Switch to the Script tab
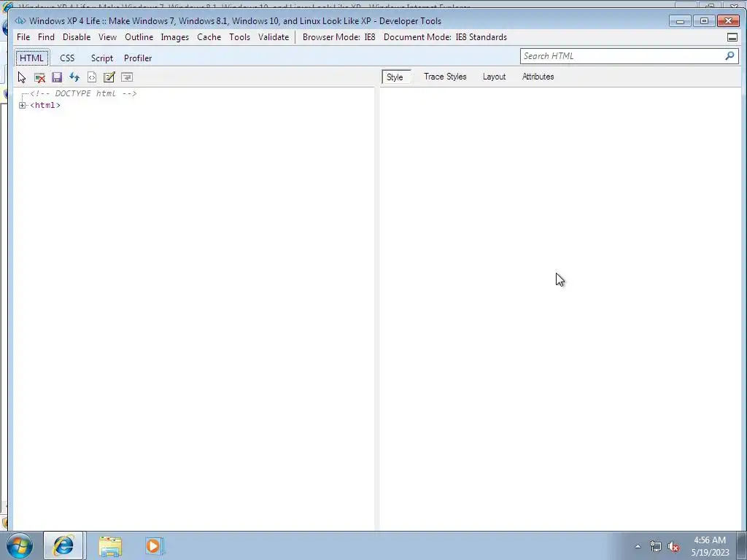 click(102, 58)
